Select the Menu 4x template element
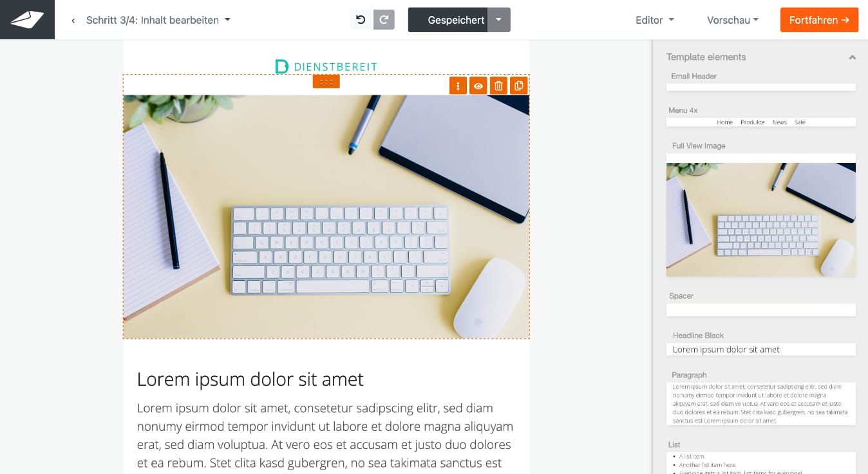Screen dimensions: 868x474 tap(760, 122)
